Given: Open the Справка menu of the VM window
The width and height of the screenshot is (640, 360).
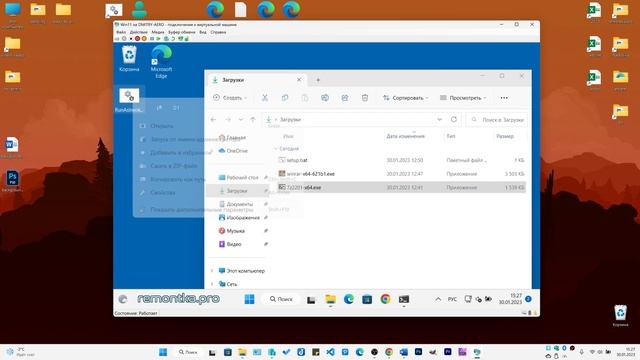Looking at the screenshot, I should [x=218, y=32].
